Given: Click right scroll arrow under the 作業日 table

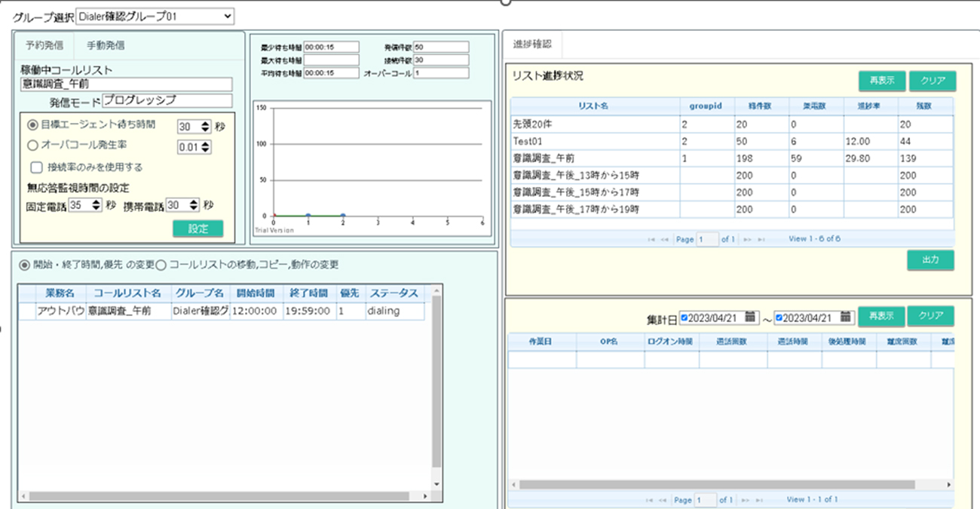Looking at the screenshot, I should coord(948,484).
